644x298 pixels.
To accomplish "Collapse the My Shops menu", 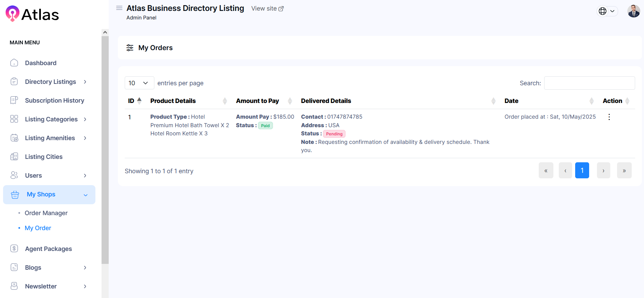I will coord(86,195).
